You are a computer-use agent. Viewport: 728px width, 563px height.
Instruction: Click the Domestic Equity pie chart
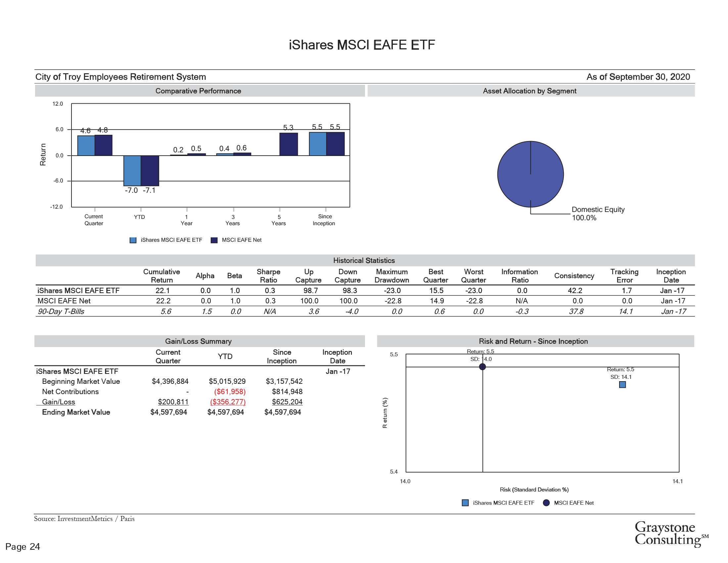click(530, 174)
